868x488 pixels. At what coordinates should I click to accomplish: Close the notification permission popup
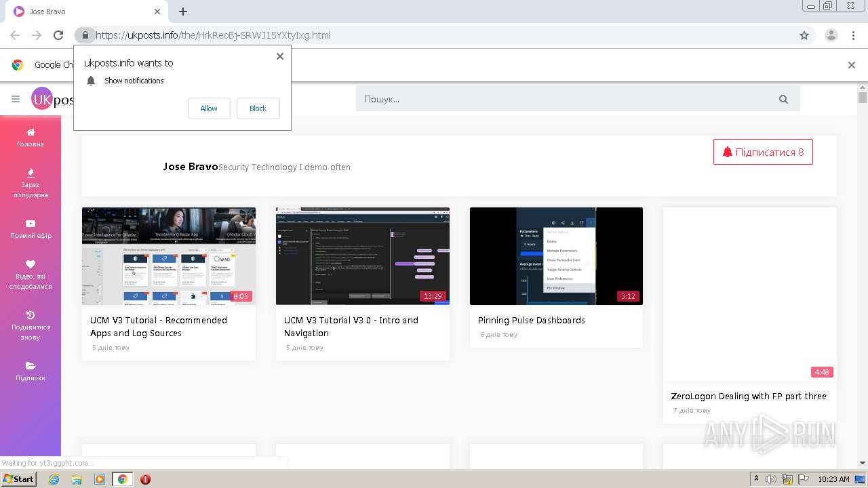pyautogui.click(x=279, y=56)
